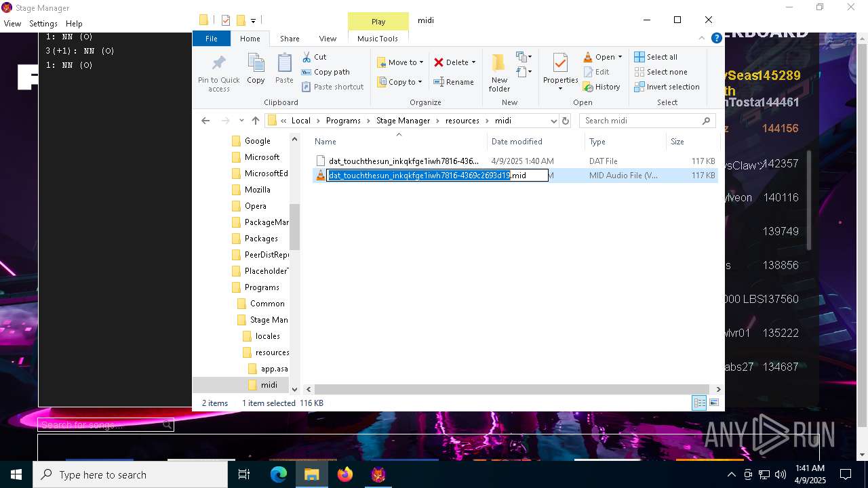
Task: Collapse the ribbon with chevron
Action: point(702,39)
